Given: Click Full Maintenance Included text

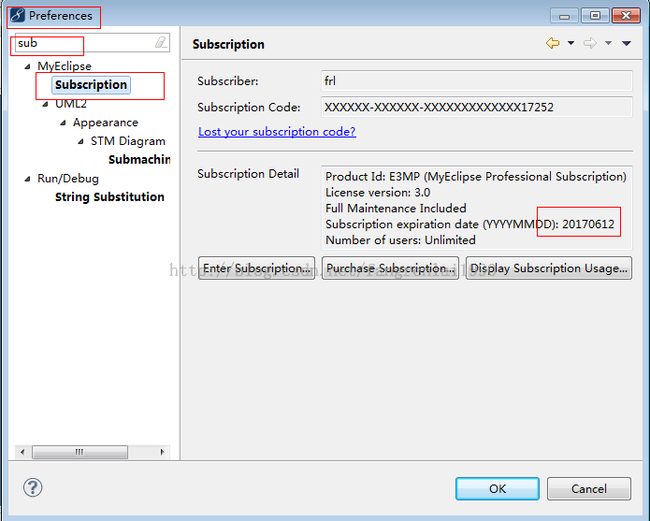Looking at the screenshot, I should 396,208.
